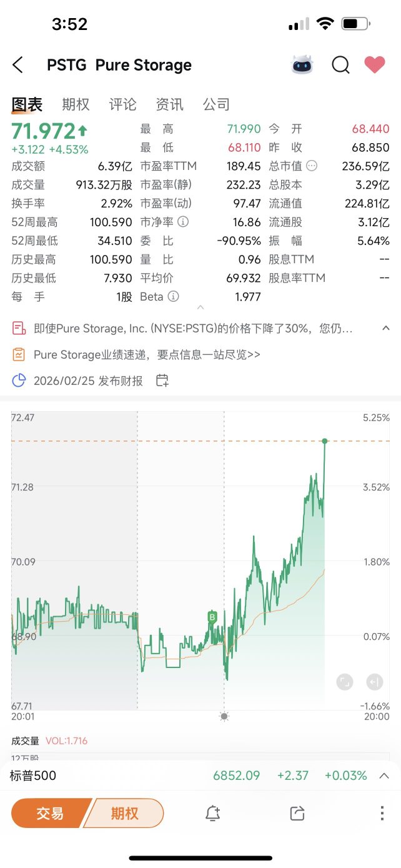Switch to the 期权 tab
Viewport: 401px width, 868px height.
(76, 104)
